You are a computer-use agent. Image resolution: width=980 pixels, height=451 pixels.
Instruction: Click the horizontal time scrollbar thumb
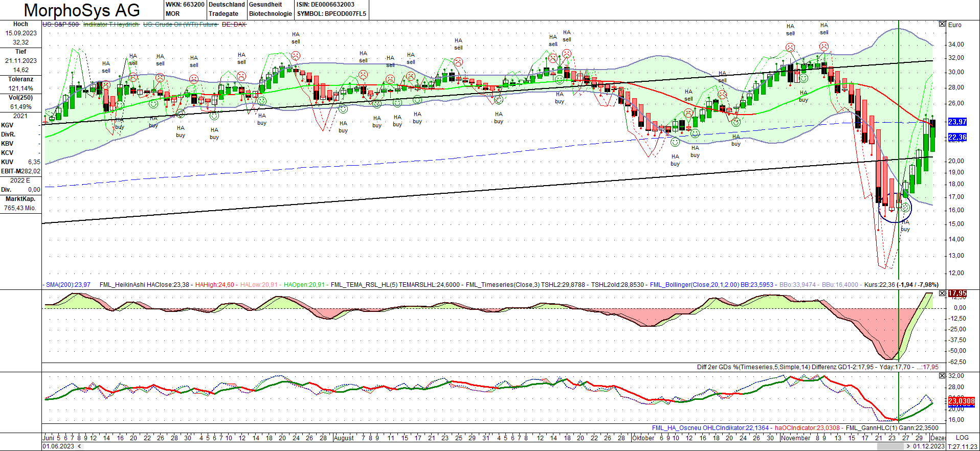[890, 446]
